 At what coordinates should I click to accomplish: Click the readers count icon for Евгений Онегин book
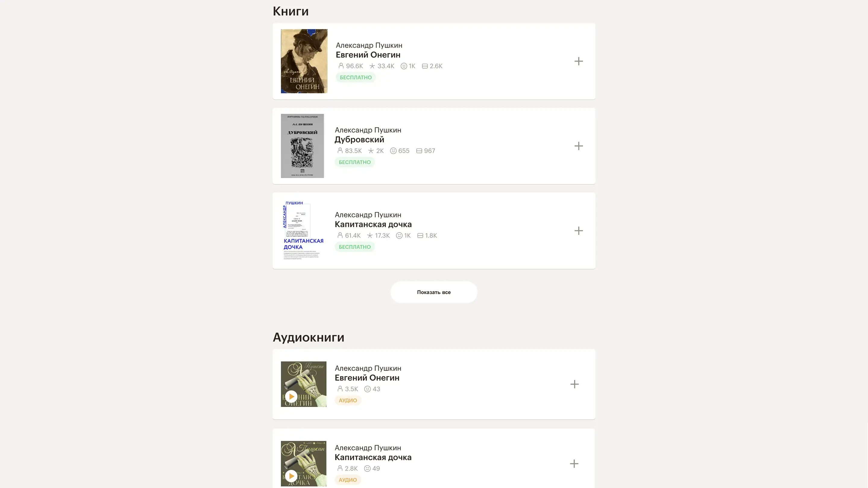[341, 66]
